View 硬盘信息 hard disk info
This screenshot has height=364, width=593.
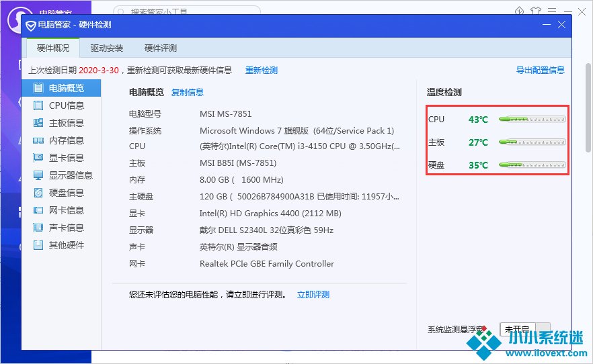tap(66, 193)
